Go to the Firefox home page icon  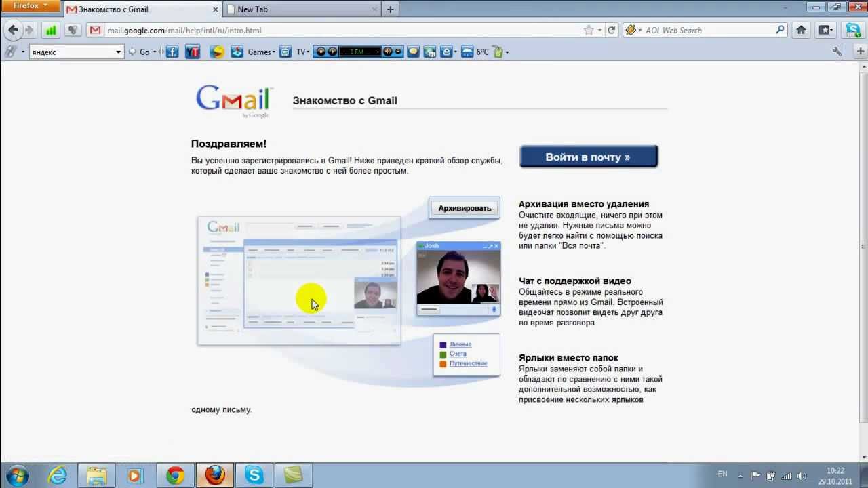pos(801,30)
